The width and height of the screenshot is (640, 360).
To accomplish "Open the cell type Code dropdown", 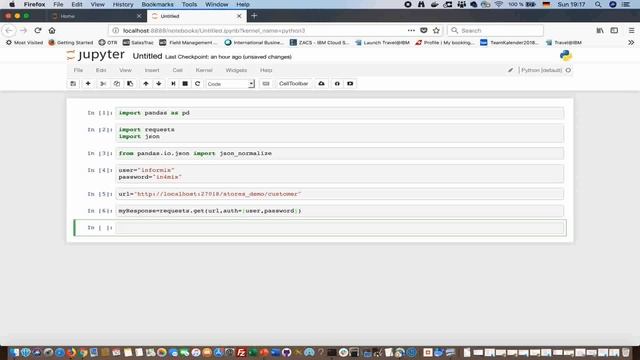I will [x=230, y=84].
